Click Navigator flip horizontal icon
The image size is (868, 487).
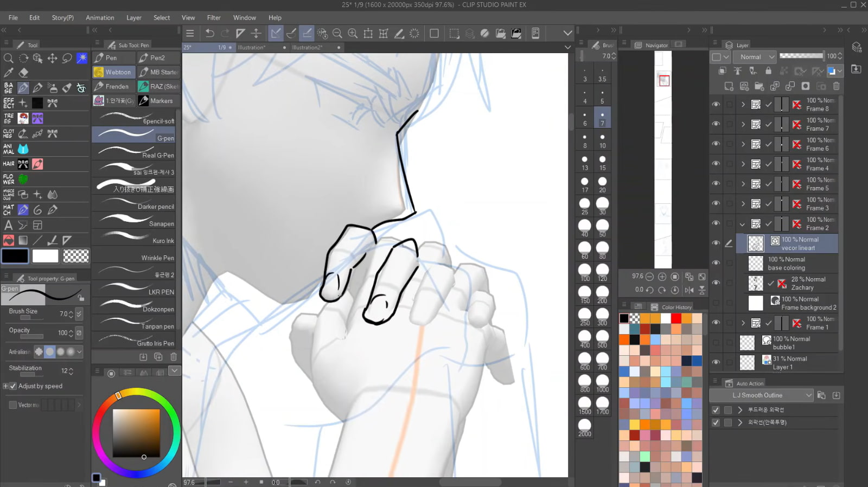[x=690, y=290]
